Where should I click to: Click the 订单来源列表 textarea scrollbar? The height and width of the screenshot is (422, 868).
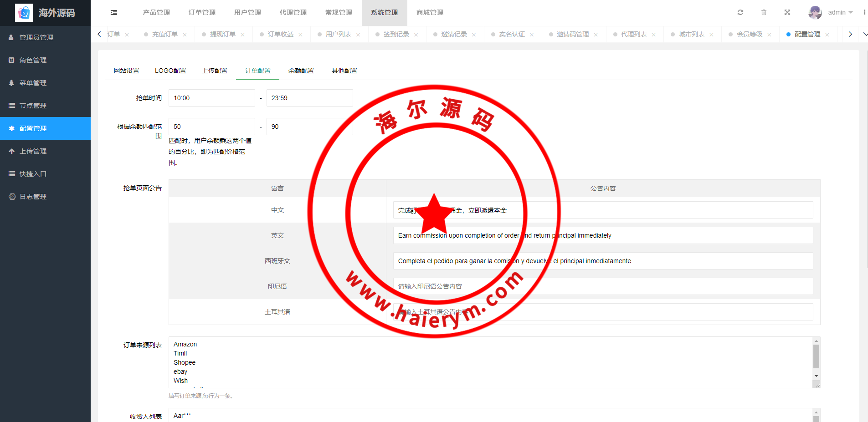pyautogui.click(x=816, y=356)
